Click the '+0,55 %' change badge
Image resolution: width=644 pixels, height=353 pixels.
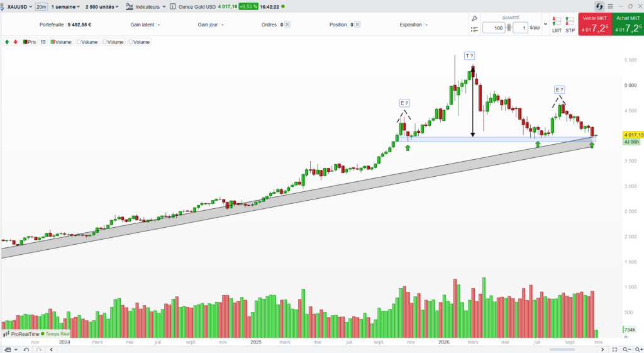(248, 6)
